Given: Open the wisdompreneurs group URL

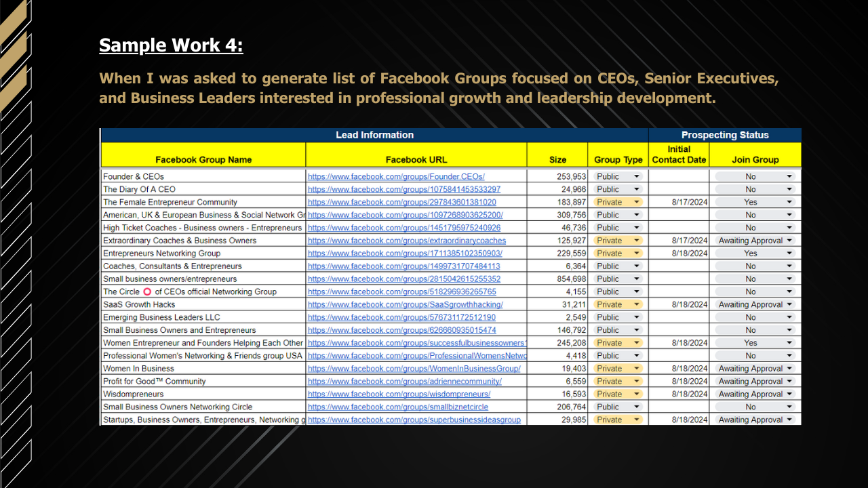Looking at the screenshot, I should (399, 394).
